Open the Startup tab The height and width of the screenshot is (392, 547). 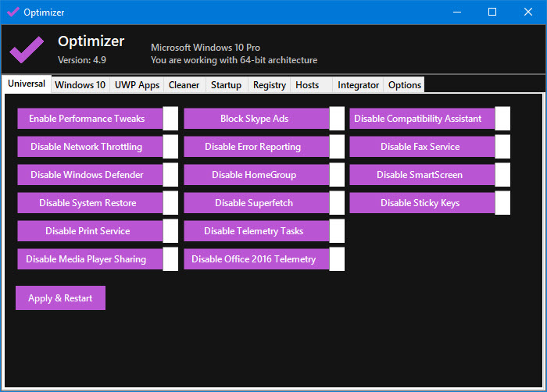[226, 85]
